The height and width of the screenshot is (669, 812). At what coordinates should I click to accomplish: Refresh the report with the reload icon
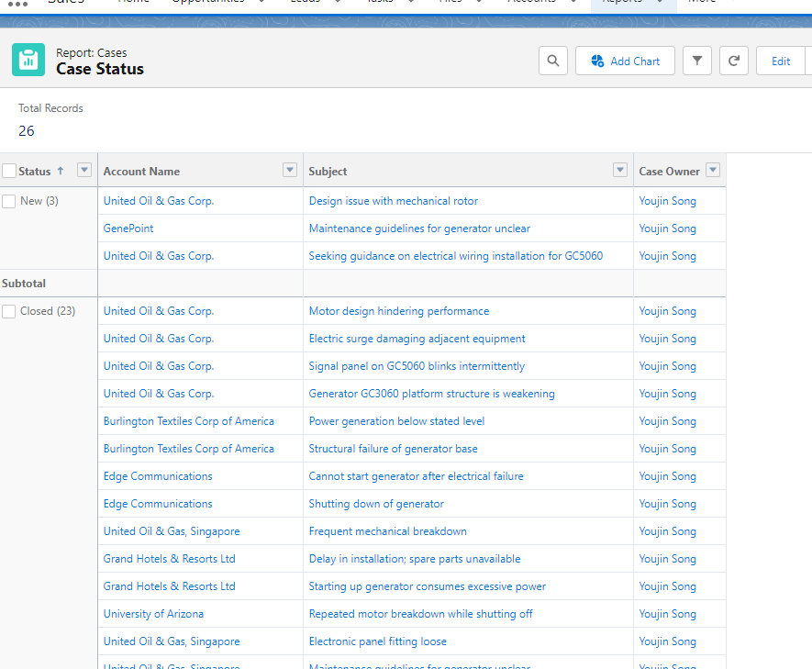pyautogui.click(x=734, y=61)
